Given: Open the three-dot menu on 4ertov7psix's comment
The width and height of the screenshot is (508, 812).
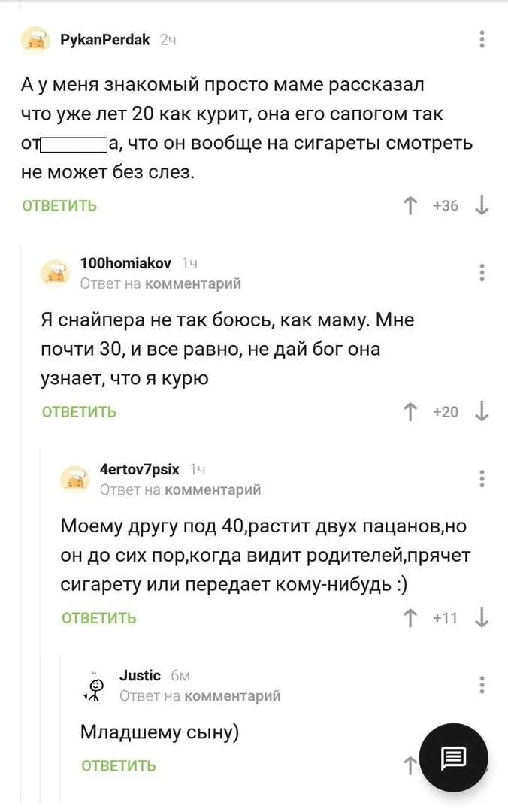Looking at the screenshot, I should click(482, 480).
